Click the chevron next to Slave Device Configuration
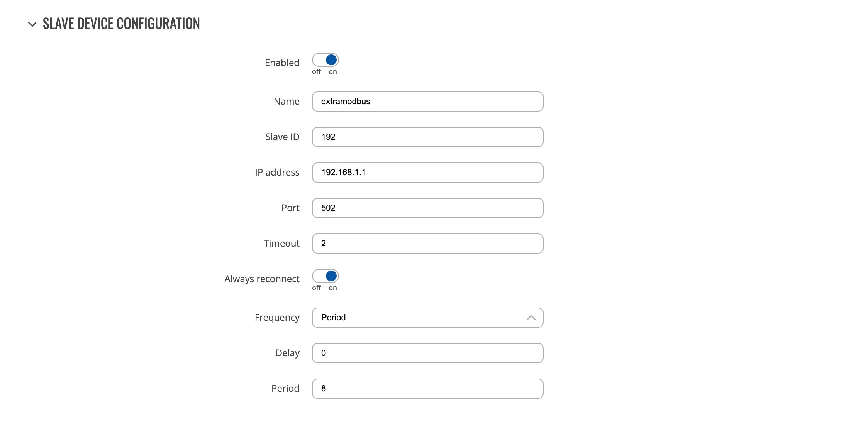The image size is (868, 423). (x=32, y=24)
